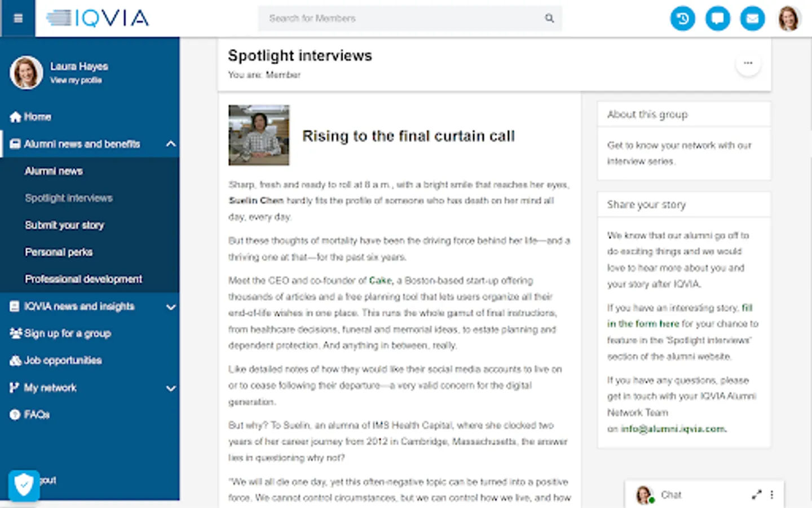
Task: Select Spotlight interviews in sidebar
Action: (69, 198)
